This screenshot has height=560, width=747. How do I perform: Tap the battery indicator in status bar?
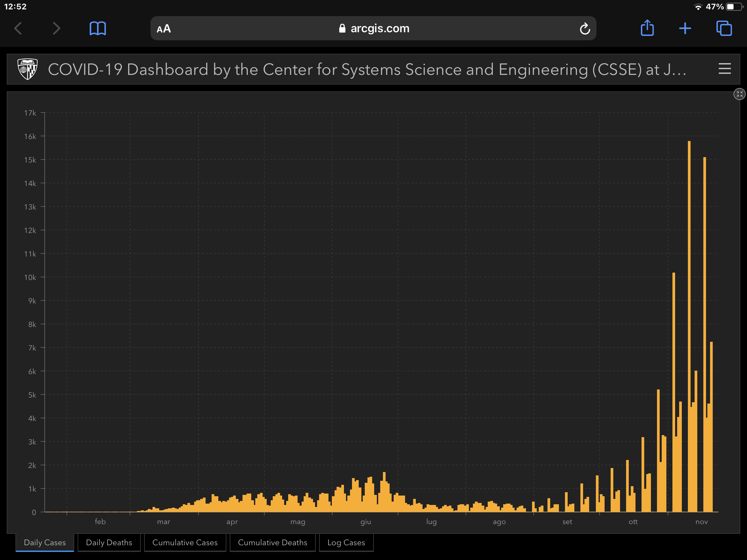735,7
